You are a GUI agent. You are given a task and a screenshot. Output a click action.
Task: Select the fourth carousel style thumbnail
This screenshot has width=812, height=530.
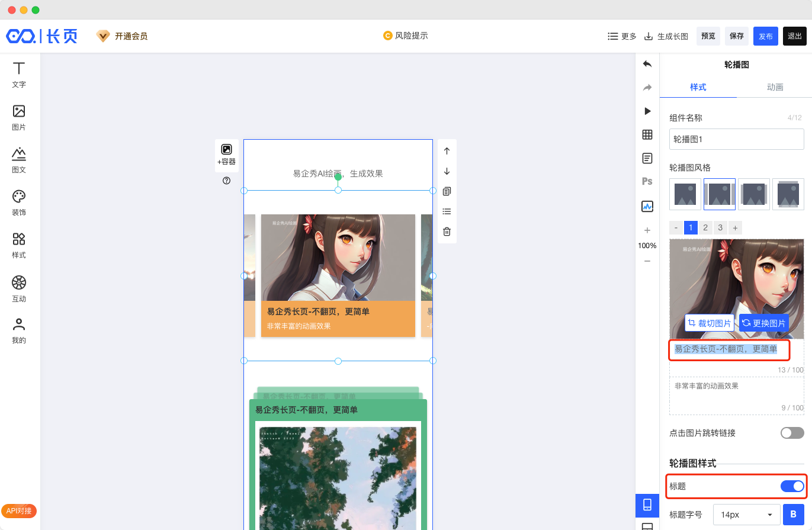click(x=788, y=194)
